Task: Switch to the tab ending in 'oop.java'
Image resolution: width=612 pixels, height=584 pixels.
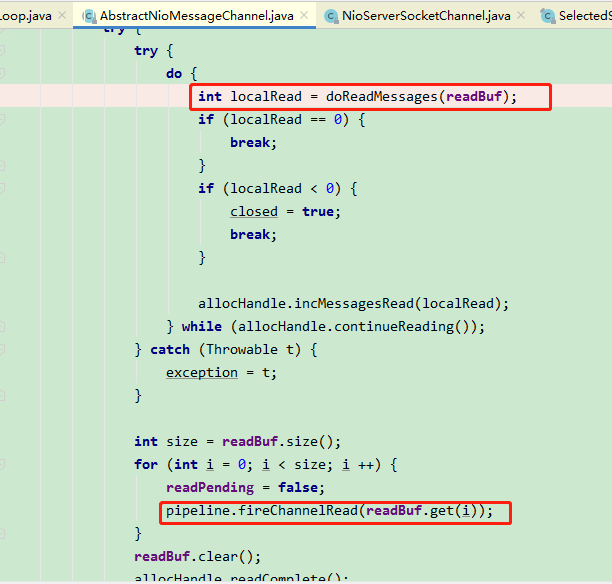Action: [26, 16]
